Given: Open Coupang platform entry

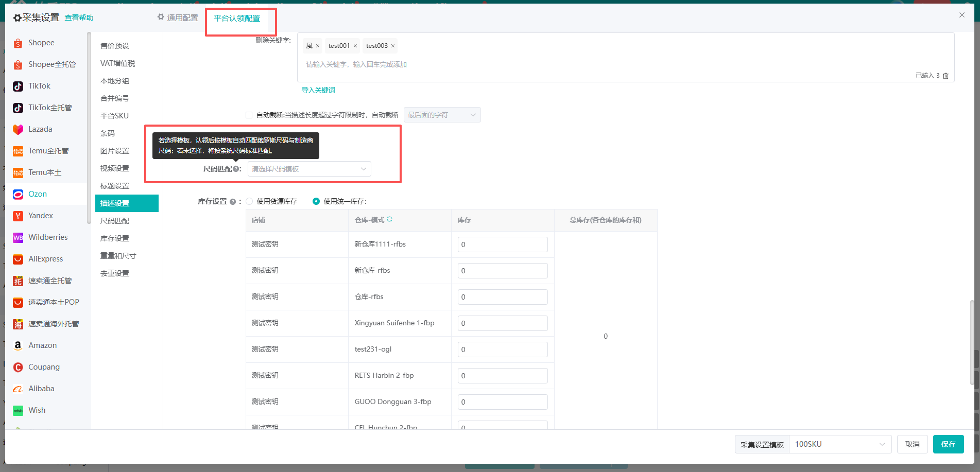Looking at the screenshot, I should (x=44, y=367).
